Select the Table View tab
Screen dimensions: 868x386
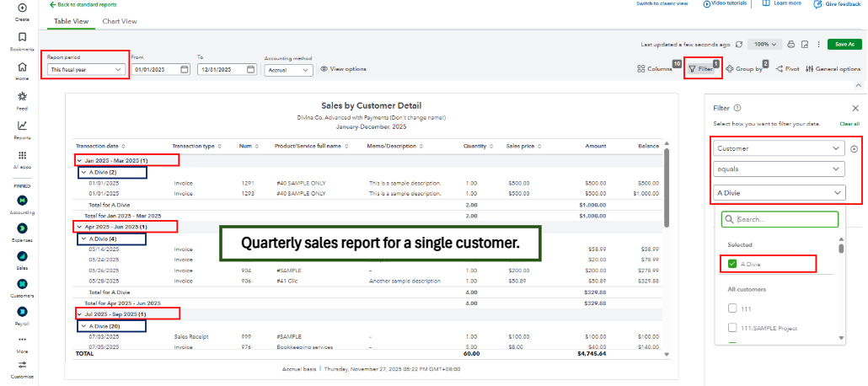[70, 21]
